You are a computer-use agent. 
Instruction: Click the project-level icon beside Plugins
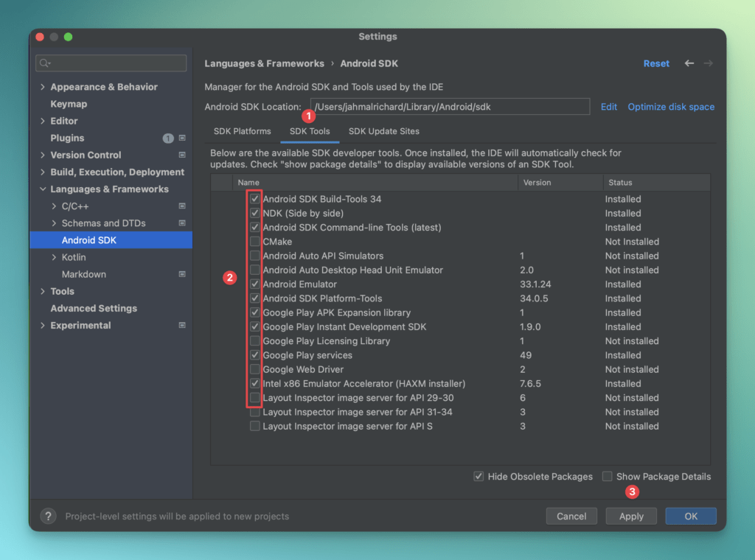[x=182, y=138]
